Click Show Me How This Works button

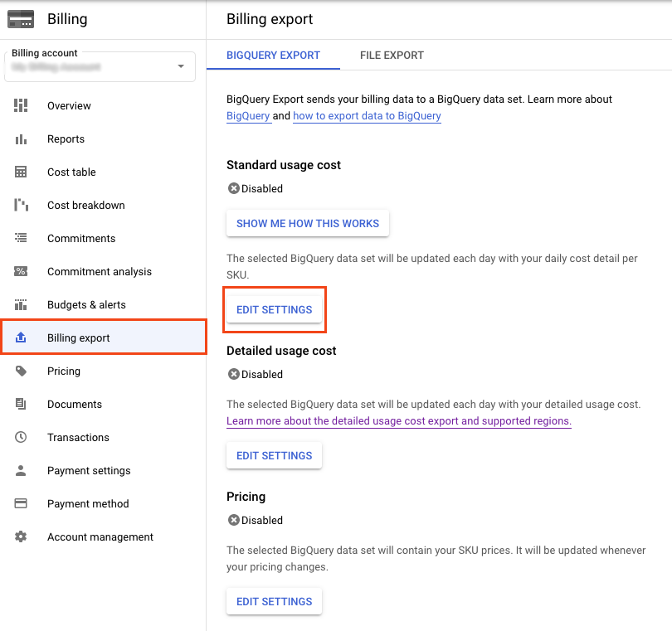[x=308, y=223]
